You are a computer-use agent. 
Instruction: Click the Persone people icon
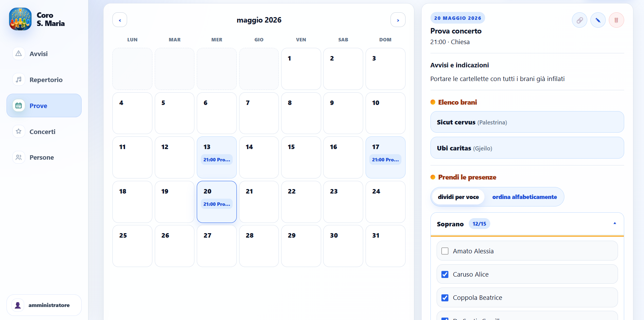coord(19,157)
